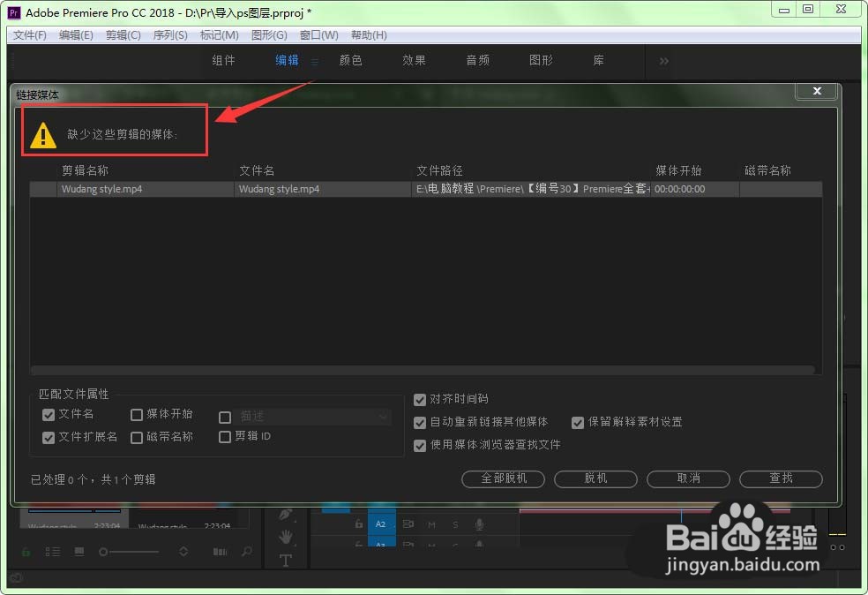Toggle 文件扩展名 match checkbox
This screenshot has height=595, width=868.
(x=49, y=438)
